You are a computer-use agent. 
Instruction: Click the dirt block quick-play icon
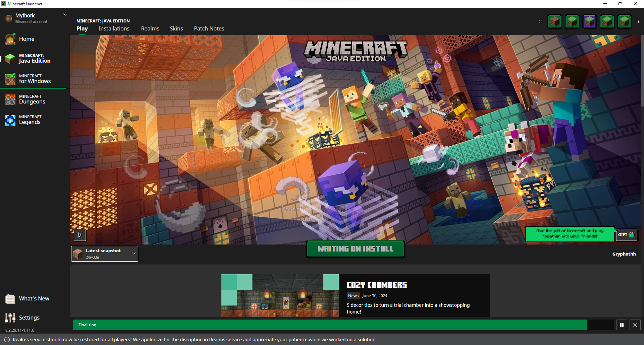(x=554, y=22)
